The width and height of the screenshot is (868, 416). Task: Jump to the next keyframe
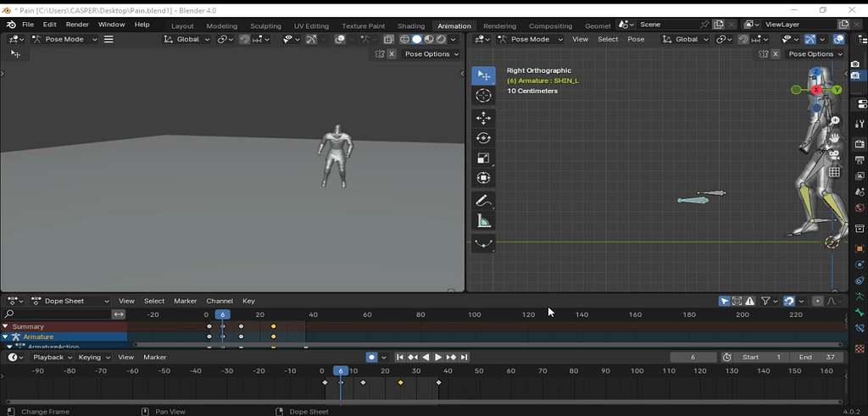[451, 358]
